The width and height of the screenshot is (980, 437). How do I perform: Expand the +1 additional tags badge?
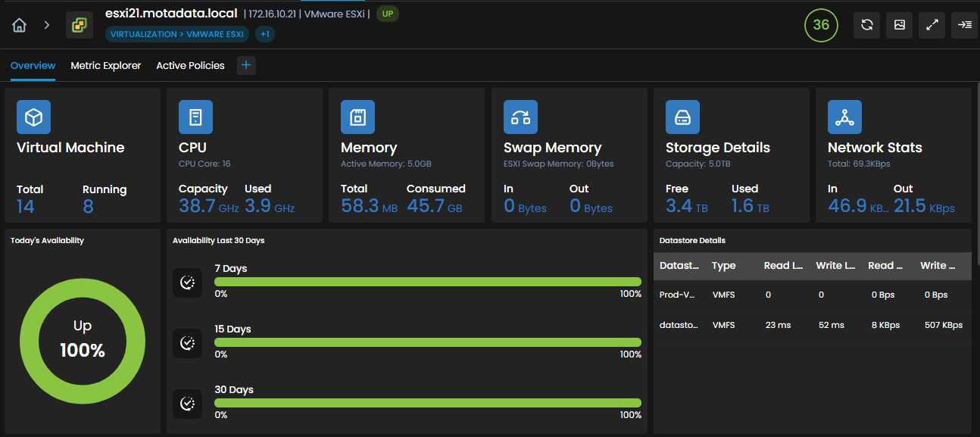pos(265,34)
